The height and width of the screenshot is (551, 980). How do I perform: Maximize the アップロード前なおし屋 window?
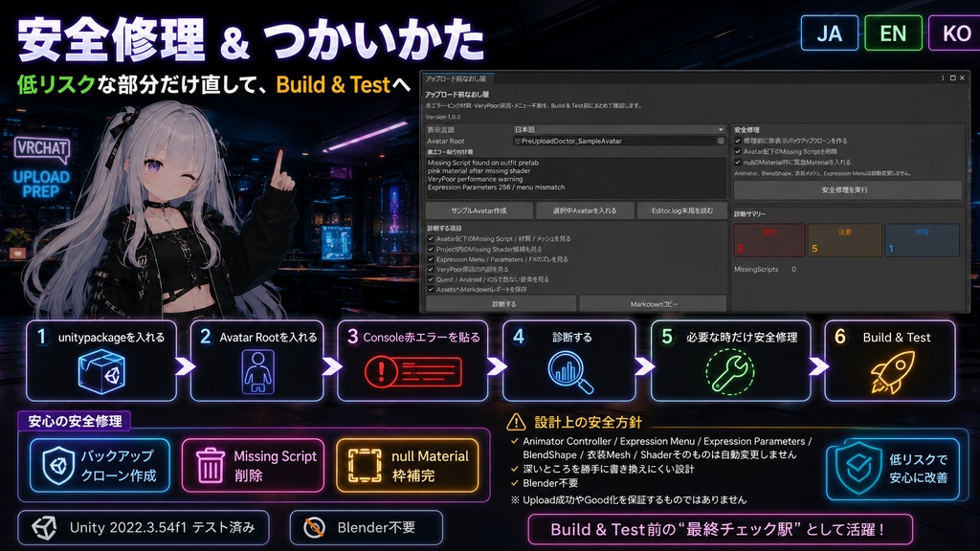tap(952, 78)
